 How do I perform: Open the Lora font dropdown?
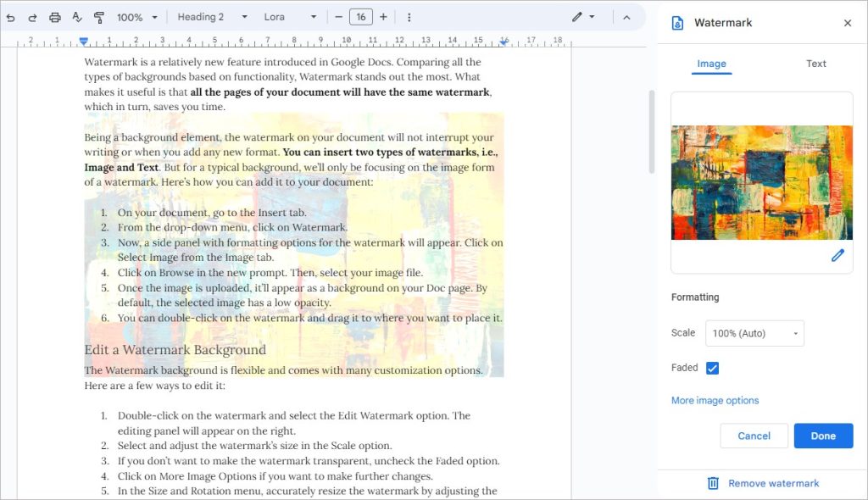(294, 16)
